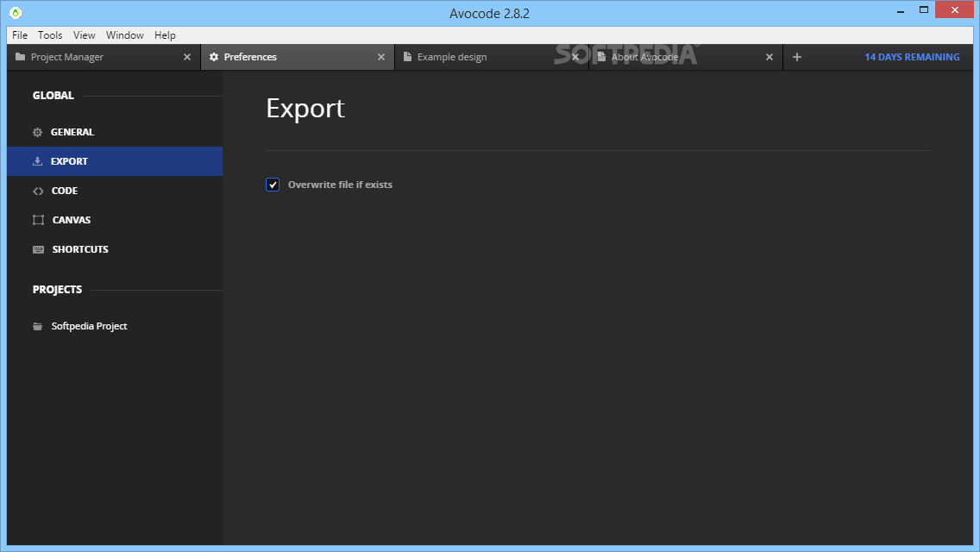
Task: Click the Overwrite file if exists label
Action: (x=340, y=185)
